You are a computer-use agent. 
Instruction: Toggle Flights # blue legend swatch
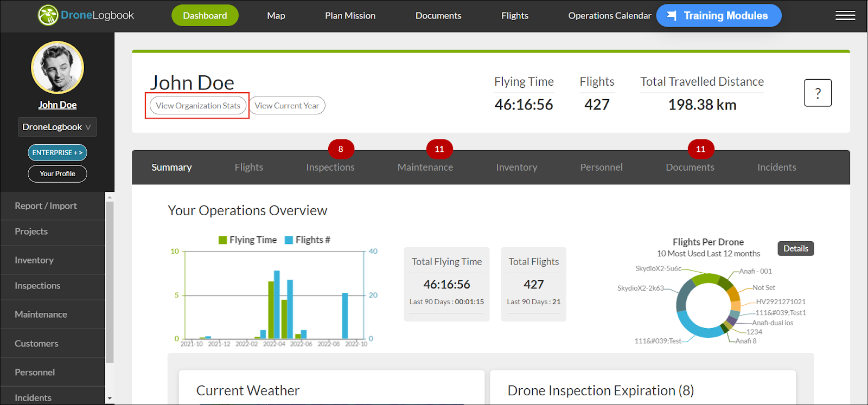[x=289, y=240]
